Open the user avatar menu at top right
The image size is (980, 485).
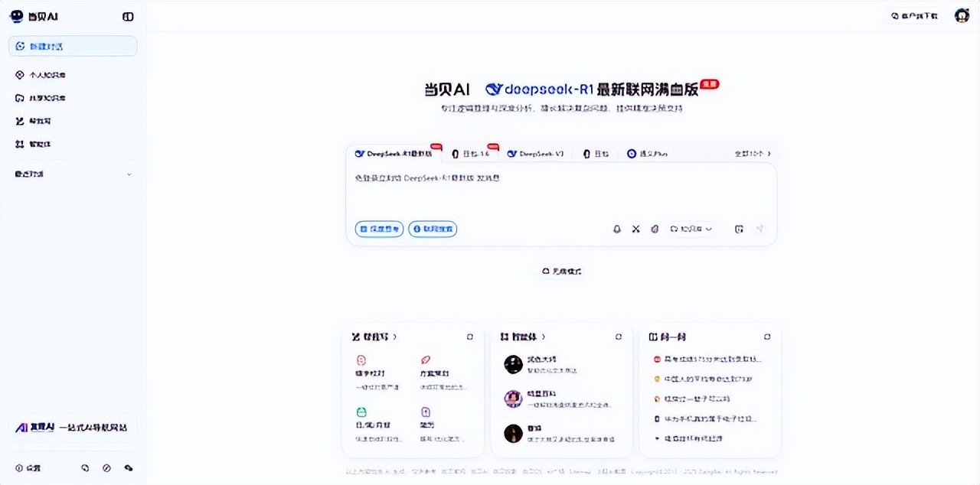(962, 15)
